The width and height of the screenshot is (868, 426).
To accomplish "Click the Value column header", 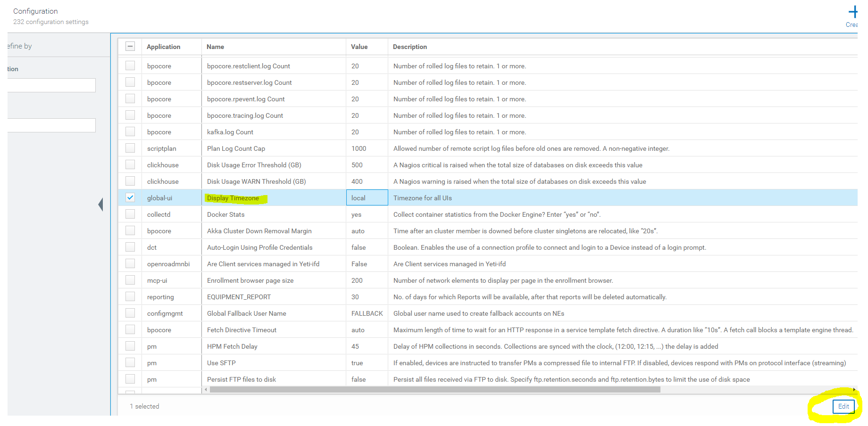I will point(359,47).
